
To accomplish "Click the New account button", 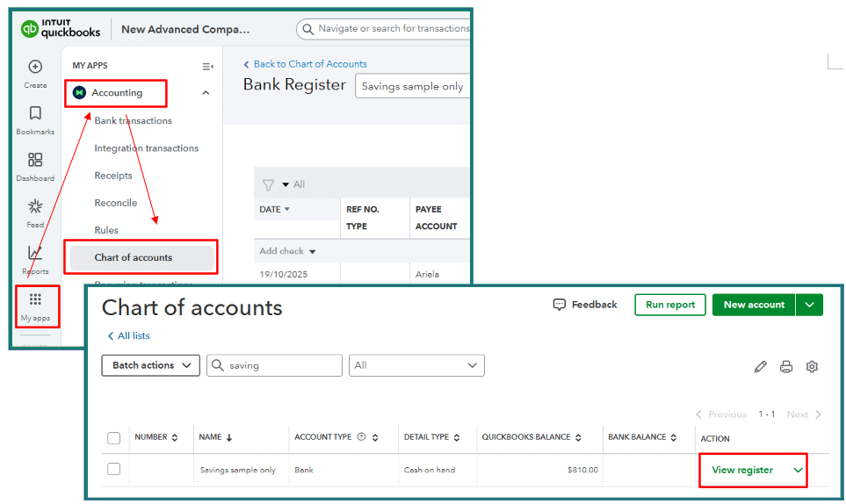I will coord(754,305).
